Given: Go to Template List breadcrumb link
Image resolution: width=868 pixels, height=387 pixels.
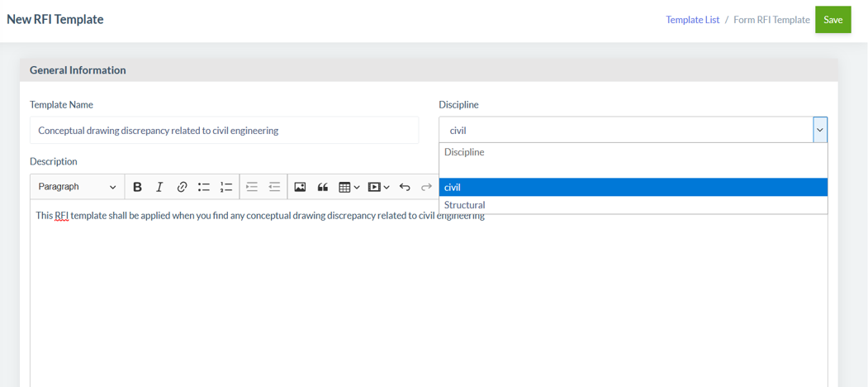Looking at the screenshot, I should tap(692, 20).
